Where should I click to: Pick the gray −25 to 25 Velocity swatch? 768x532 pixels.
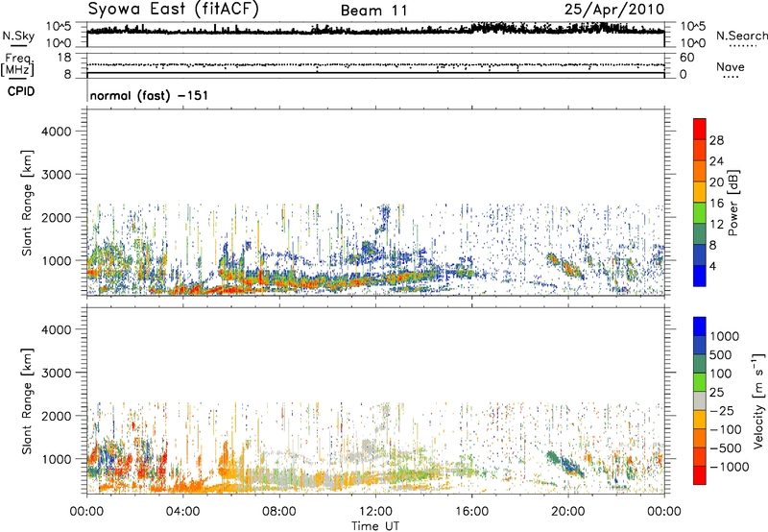(700, 400)
